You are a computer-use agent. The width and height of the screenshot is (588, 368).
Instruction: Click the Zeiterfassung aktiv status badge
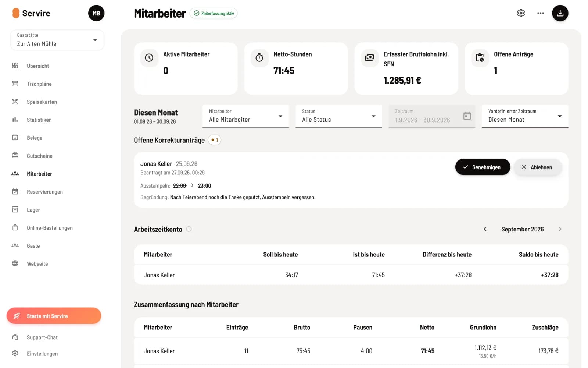(x=214, y=13)
